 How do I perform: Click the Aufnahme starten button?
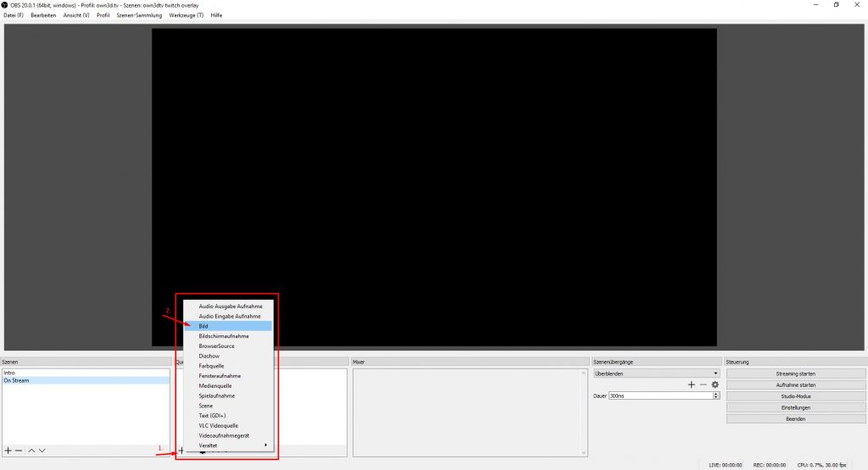(x=795, y=384)
